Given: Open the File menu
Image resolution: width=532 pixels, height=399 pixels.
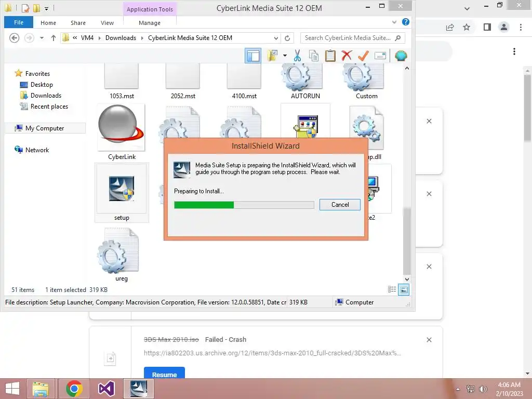Looking at the screenshot, I should coord(19,22).
